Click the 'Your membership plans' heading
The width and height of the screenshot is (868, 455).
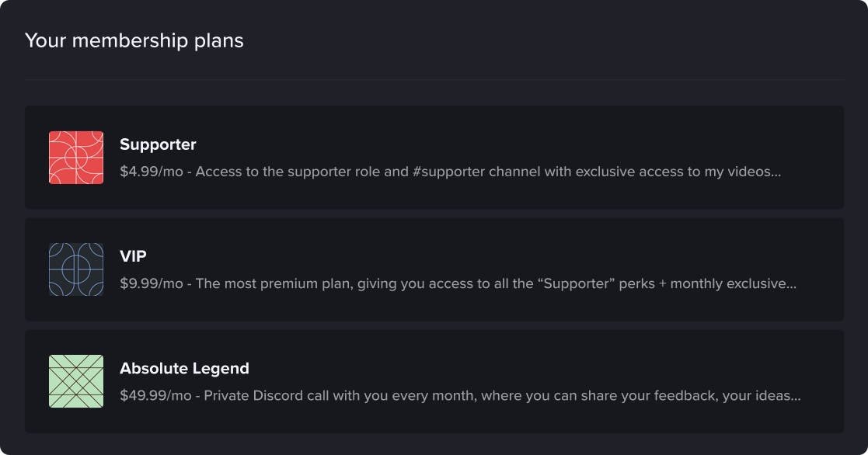tap(134, 40)
